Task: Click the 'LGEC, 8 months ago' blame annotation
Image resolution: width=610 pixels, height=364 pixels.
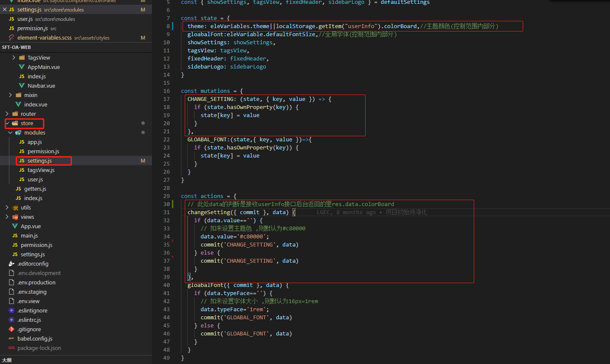Action: click(x=346, y=212)
